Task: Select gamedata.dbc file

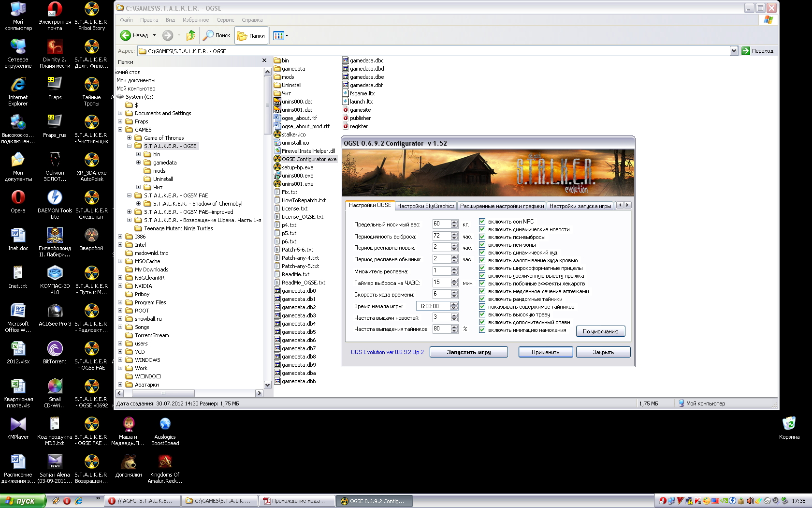Action: (363, 60)
